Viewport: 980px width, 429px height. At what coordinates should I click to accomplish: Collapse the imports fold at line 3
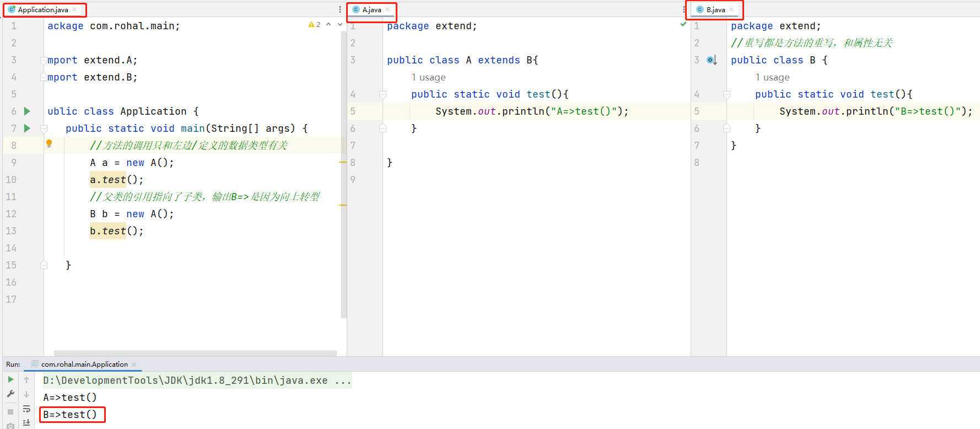[x=43, y=60]
